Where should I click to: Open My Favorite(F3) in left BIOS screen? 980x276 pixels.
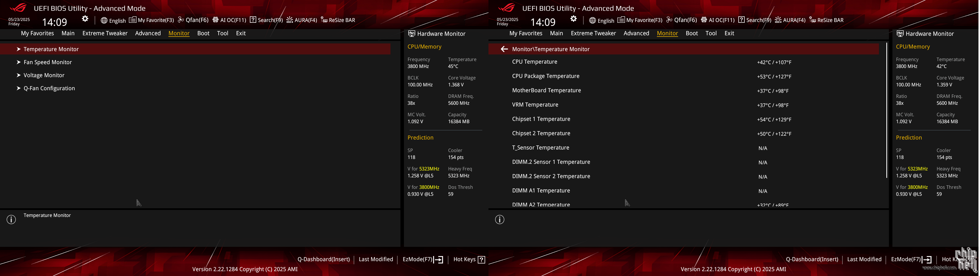pos(151,20)
